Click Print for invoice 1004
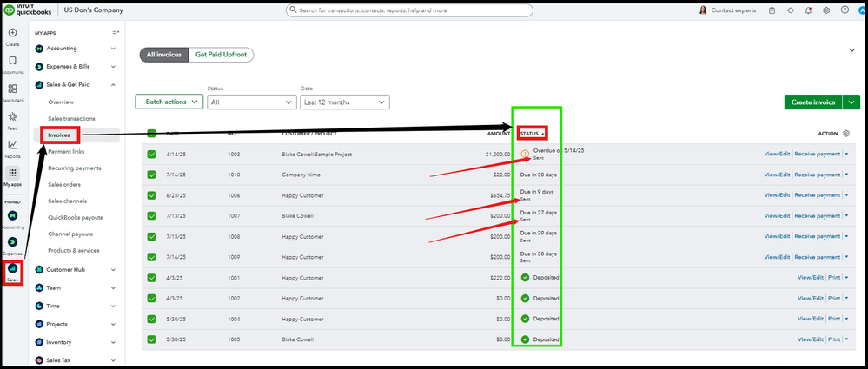The height and width of the screenshot is (369, 868). click(834, 319)
